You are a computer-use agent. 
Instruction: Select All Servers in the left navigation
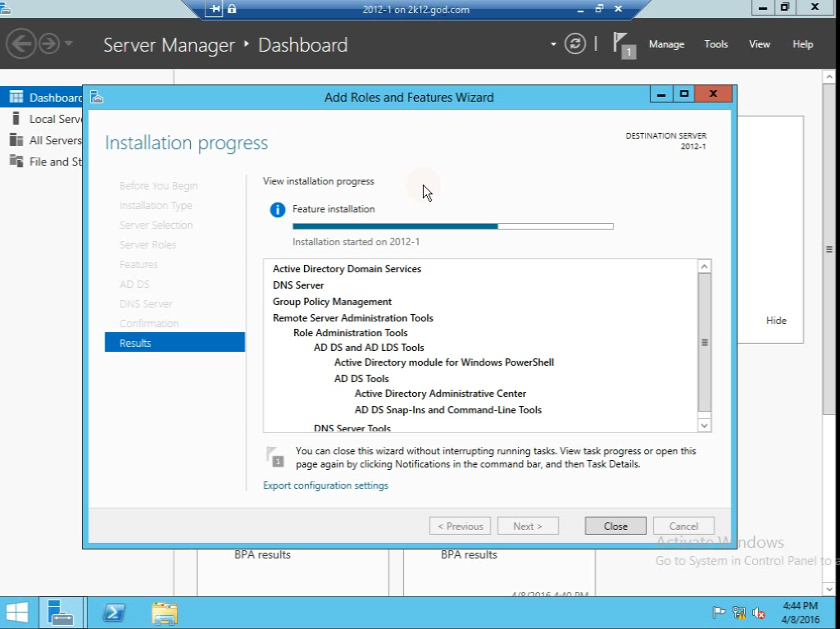(x=42, y=140)
